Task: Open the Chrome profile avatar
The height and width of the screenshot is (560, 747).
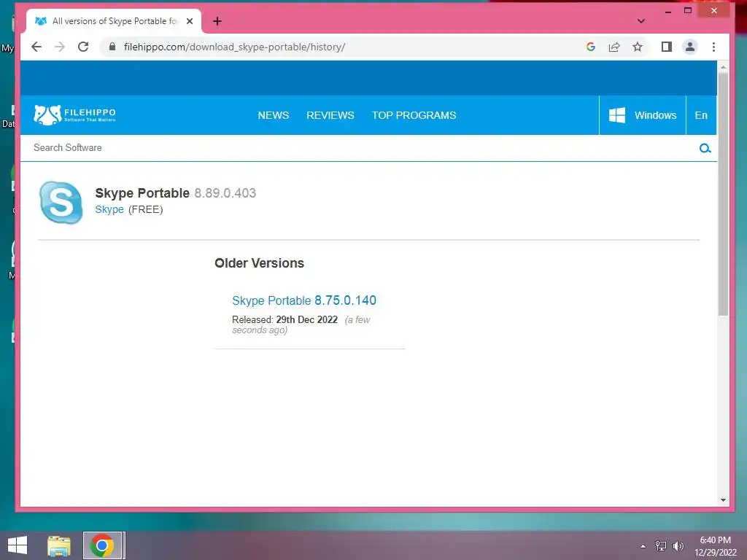Action: coord(690,47)
